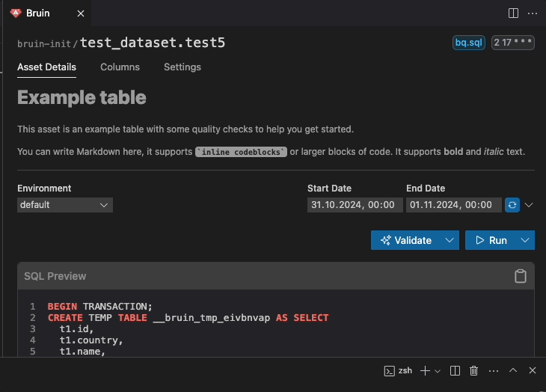Click the test_dataset.test5 asset name

tap(153, 43)
